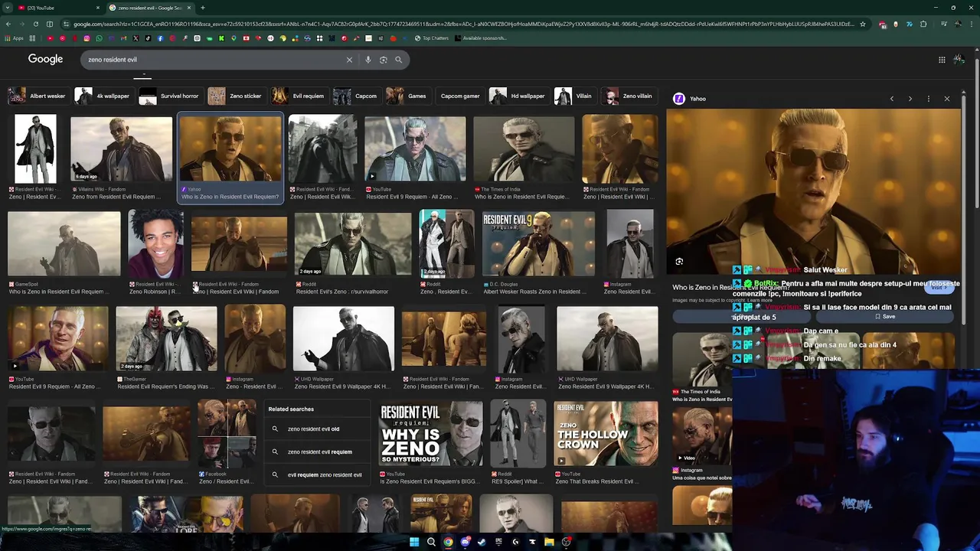Open Windows taskbar search
Viewport: 980px width, 551px height.
pos(431,542)
